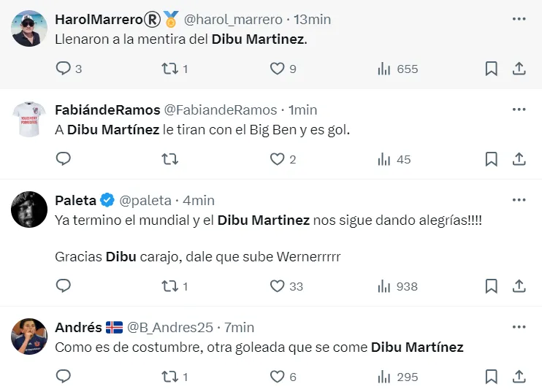Open the 13min timestamp on HarolMarrero's tweet
Viewport: 542px width, 392px height.
pos(311,20)
